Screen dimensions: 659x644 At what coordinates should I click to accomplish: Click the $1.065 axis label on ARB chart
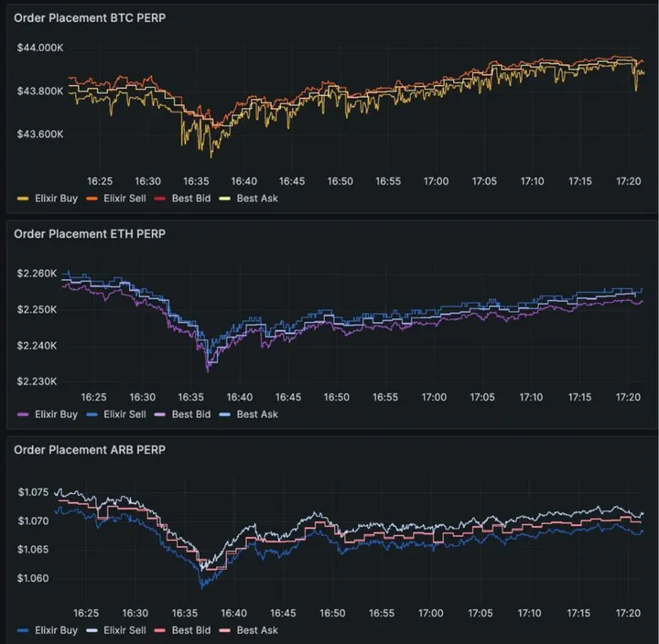pyautogui.click(x=33, y=550)
